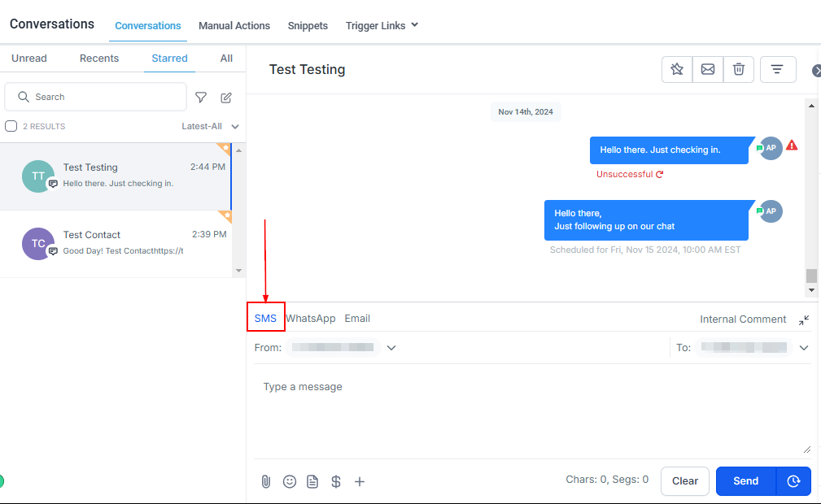
Task: Click the chat thread scrollbar down arrow
Action: coord(811,290)
